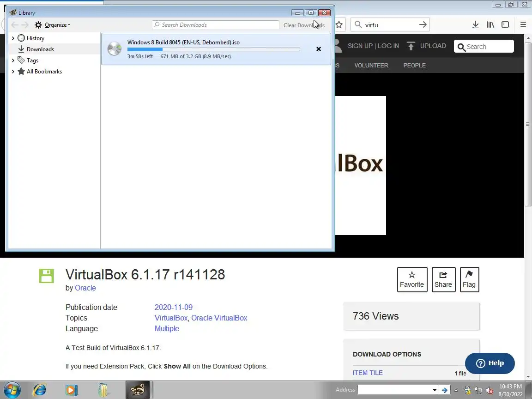Click the disc icon of ISO download
This screenshot has height=399, width=532.
point(115,49)
